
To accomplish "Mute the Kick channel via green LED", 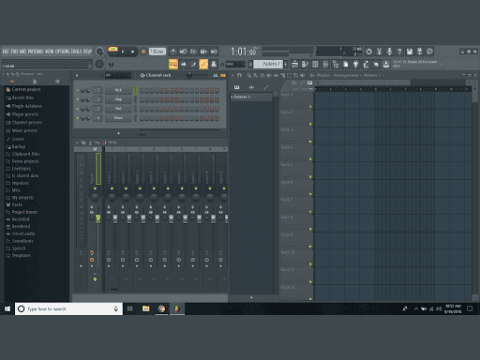I will [x=78, y=90].
